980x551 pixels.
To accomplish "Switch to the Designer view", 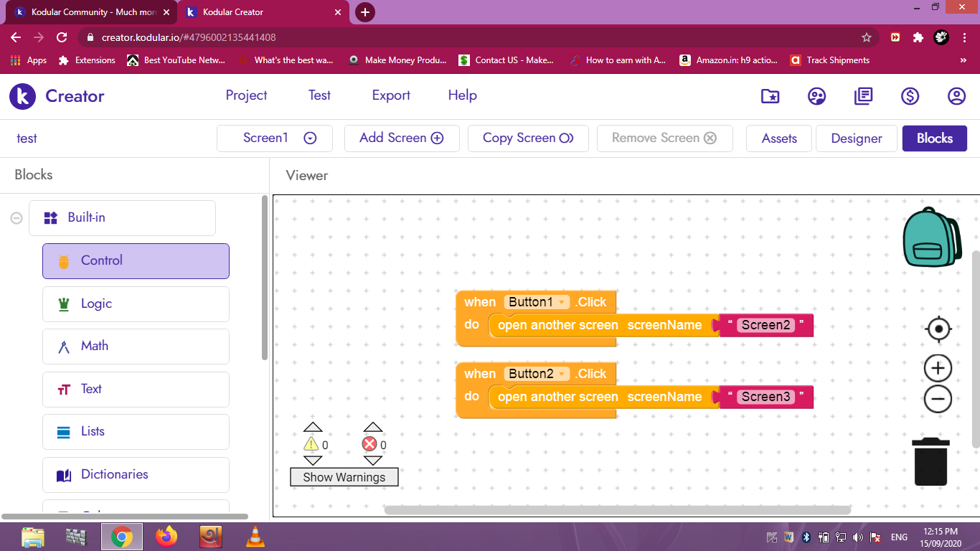I will pyautogui.click(x=856, y=138).
